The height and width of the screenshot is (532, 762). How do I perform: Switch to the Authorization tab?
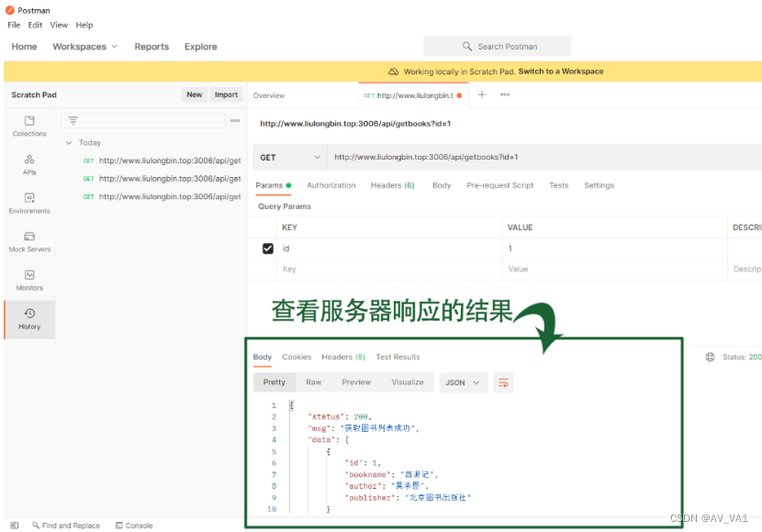[331, 185]
